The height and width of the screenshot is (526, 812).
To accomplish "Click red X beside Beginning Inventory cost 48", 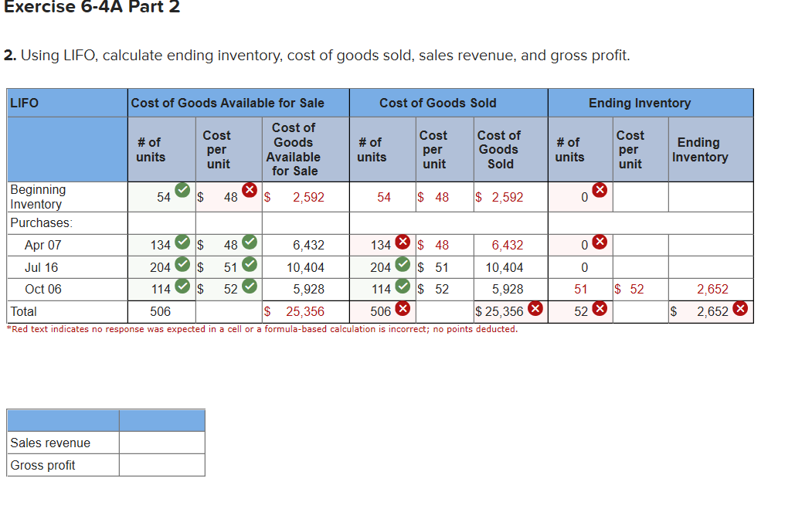I will coord(250,190).
